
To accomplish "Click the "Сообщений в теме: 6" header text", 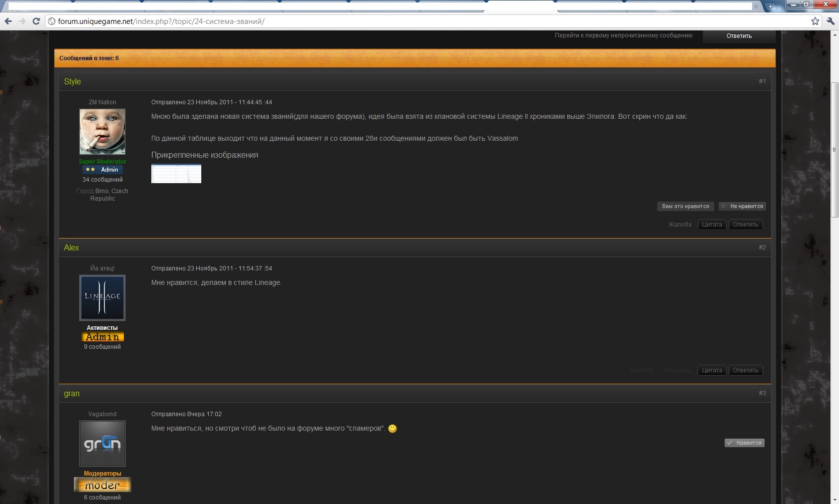I will coord(89,58).
